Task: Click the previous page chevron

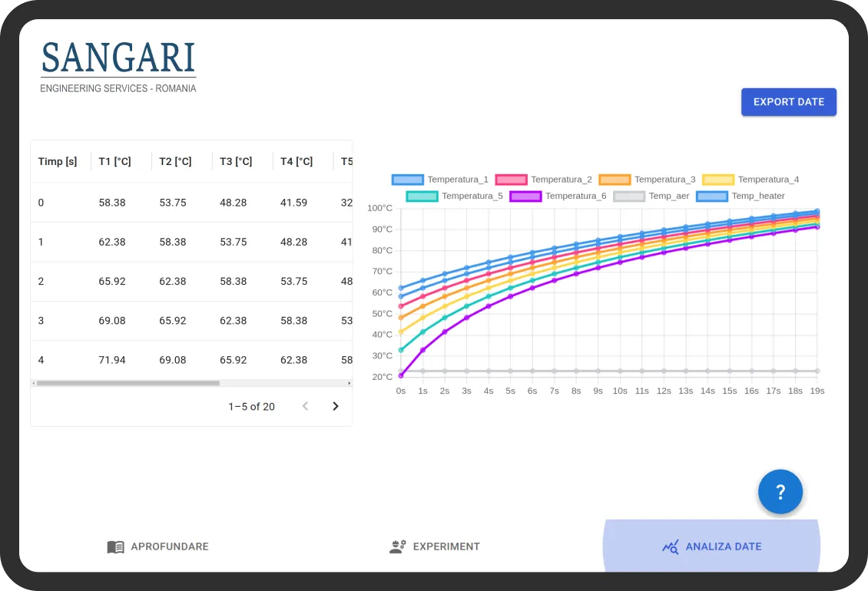Action: (x=305, y=406)
